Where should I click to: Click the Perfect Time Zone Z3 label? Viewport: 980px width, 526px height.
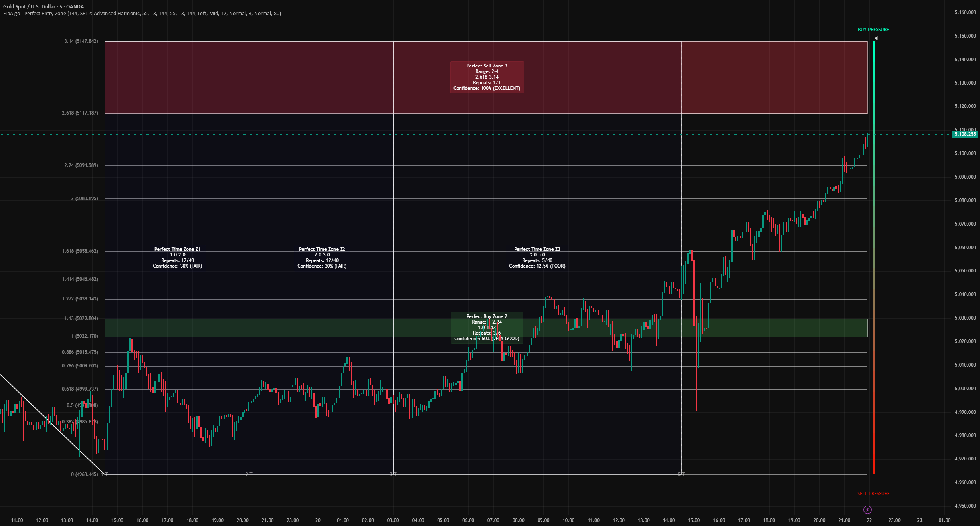[537, 258]
